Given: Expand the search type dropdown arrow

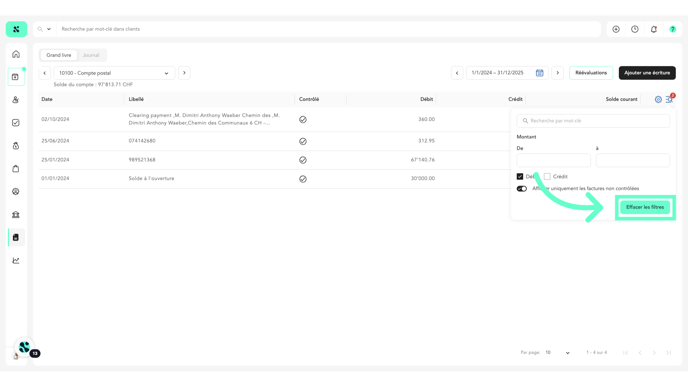Looking at the screenshot, I should [x=49, y=29].
